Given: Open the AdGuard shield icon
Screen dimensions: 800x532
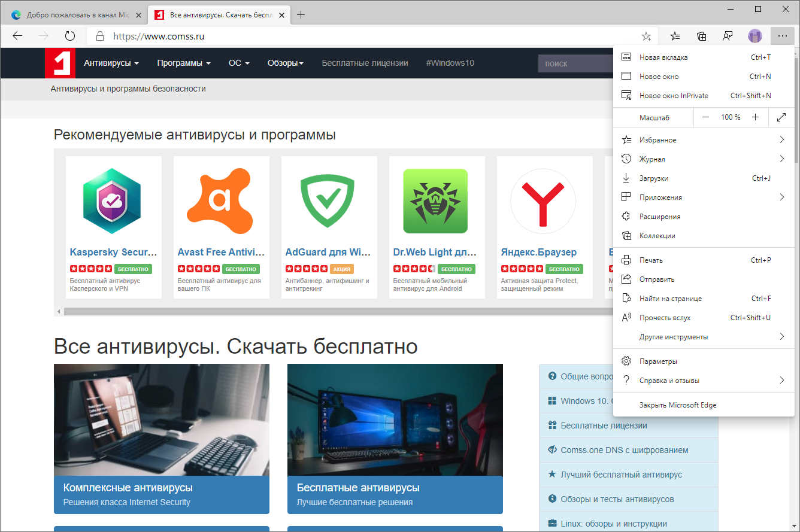Looking at the screenshot, I should click(327, 201).
